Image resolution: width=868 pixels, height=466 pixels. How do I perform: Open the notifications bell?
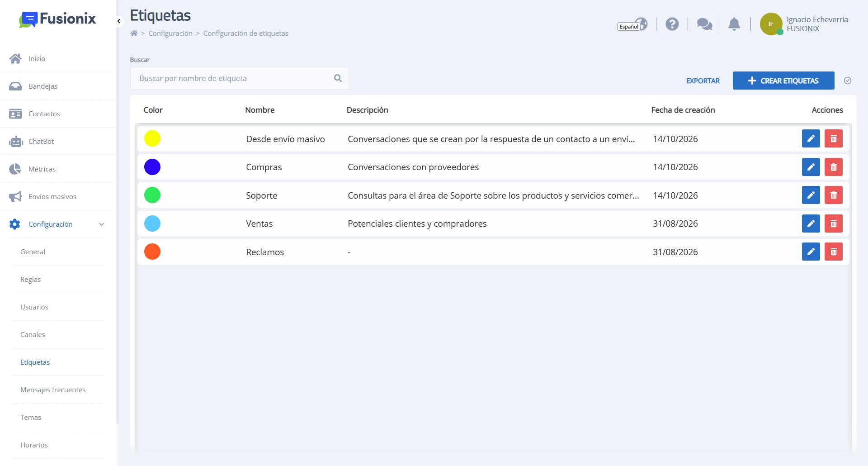pos(734,24)
